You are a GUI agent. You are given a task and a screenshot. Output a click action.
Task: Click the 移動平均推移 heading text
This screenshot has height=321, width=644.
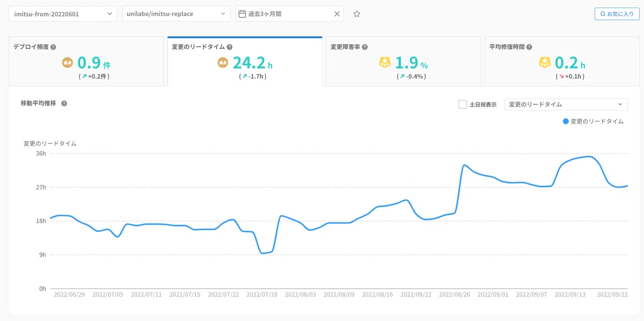38,104
